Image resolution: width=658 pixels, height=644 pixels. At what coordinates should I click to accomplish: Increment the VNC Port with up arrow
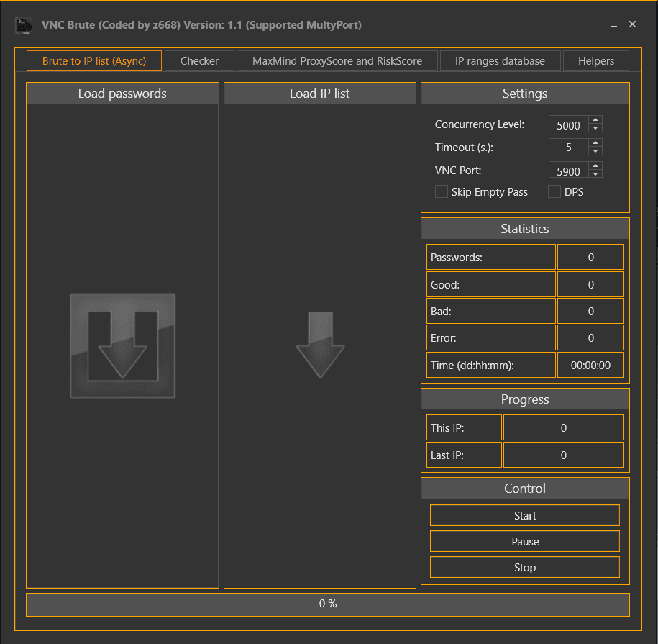[595, 166]
